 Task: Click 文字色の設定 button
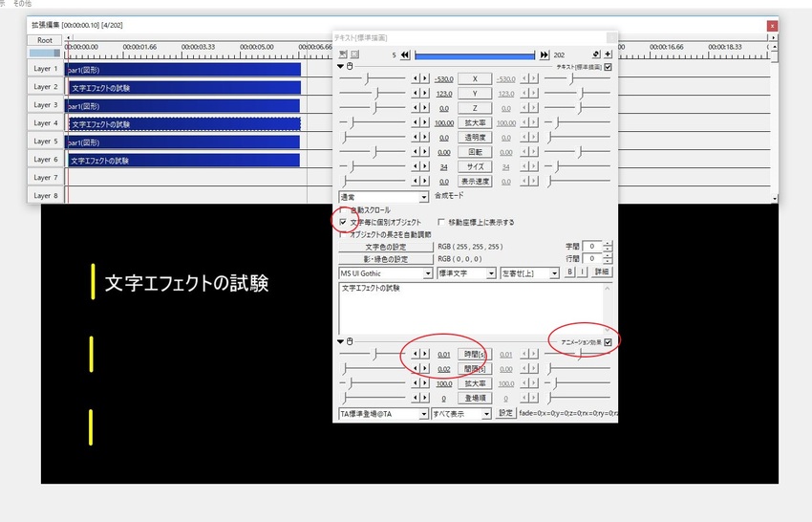pos(386,247)
